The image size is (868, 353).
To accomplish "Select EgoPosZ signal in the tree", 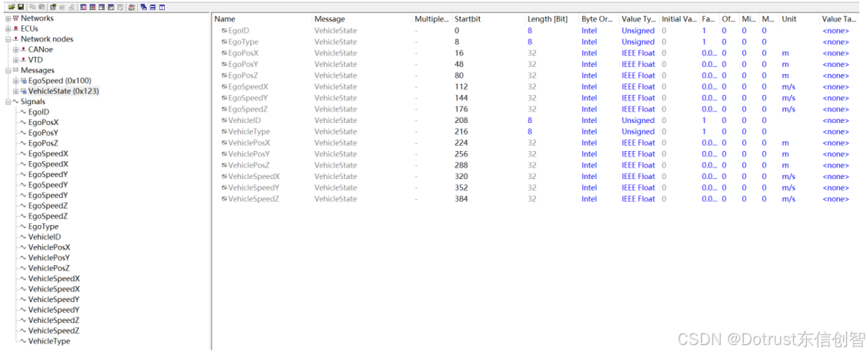I will pyautogui.click(x=43, y=143).
